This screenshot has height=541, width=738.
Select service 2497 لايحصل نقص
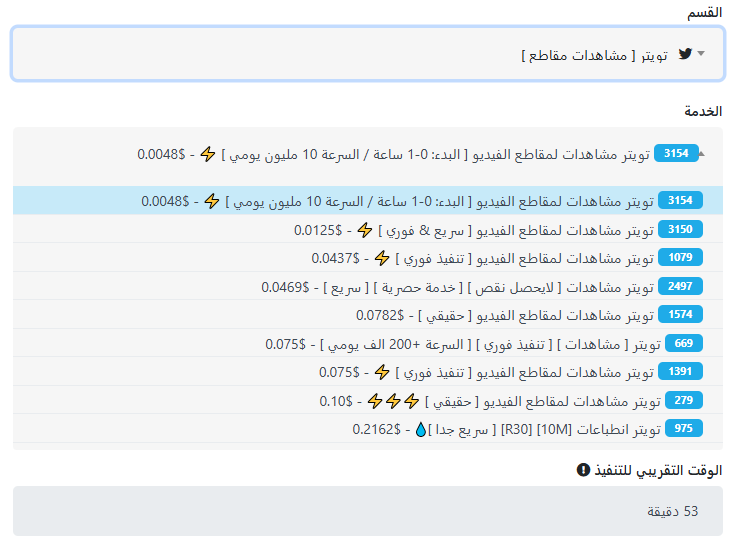click(x=368, y=286)
